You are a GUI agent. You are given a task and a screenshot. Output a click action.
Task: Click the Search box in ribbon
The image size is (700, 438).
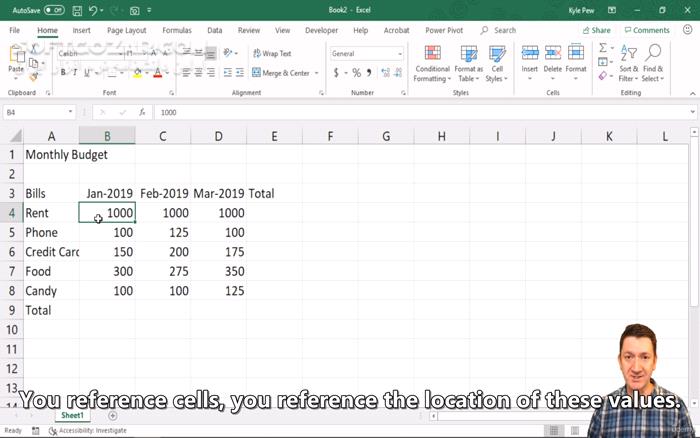498,30
